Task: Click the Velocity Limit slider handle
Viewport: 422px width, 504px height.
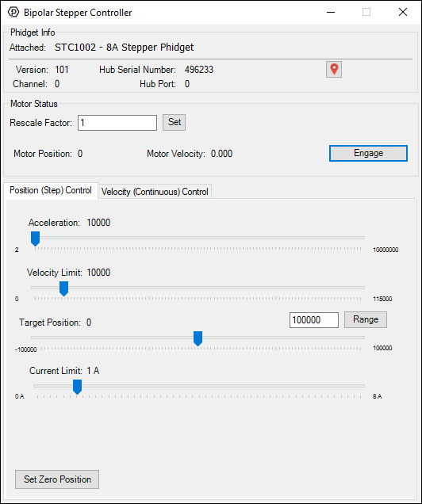Action: [64, 288]
